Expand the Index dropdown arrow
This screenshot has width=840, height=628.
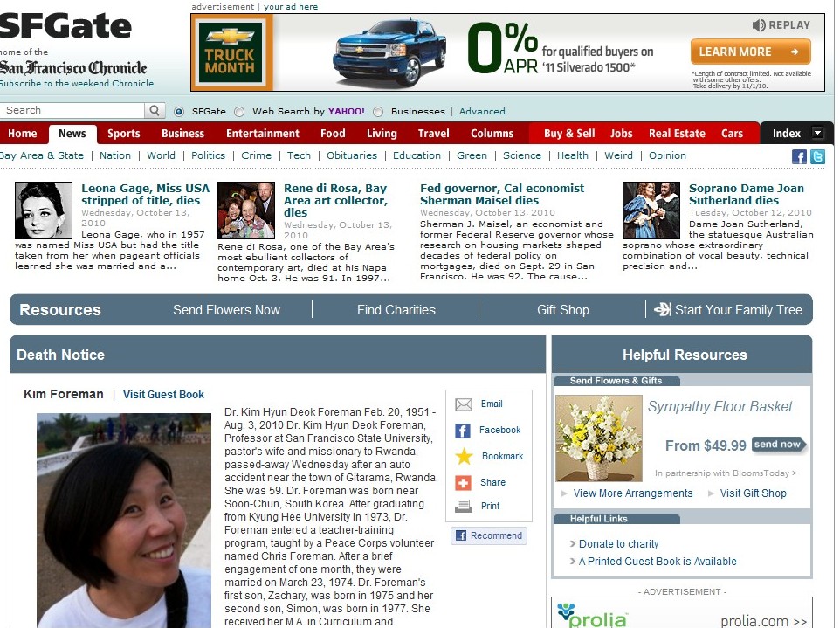click(817, 134)
